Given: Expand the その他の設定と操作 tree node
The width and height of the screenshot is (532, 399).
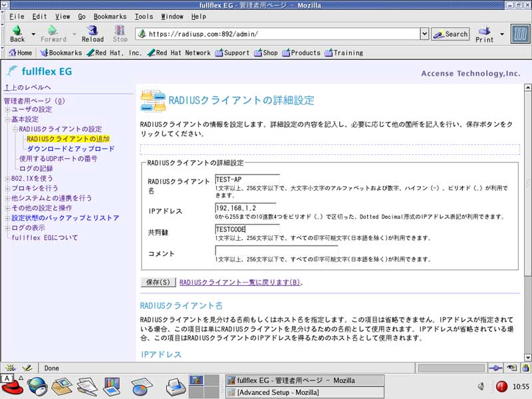Looking at the screenshot, I should click(7, 208).
